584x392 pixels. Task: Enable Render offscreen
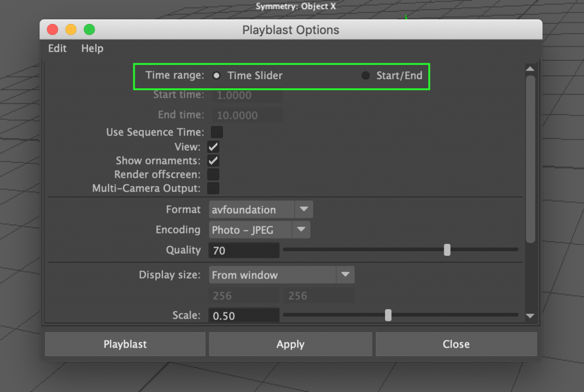point(213,174)
